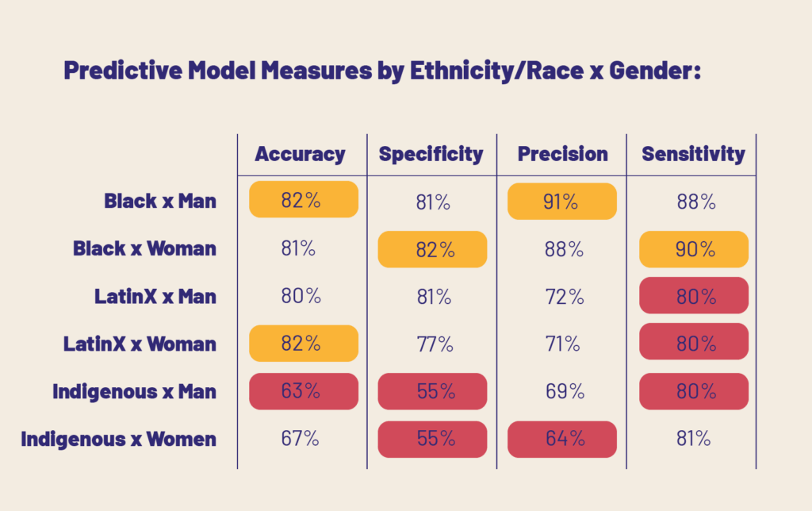The image size is (812, 511).
Task: Select the Black x Woman row label
Action: click(x=144, y=248)
